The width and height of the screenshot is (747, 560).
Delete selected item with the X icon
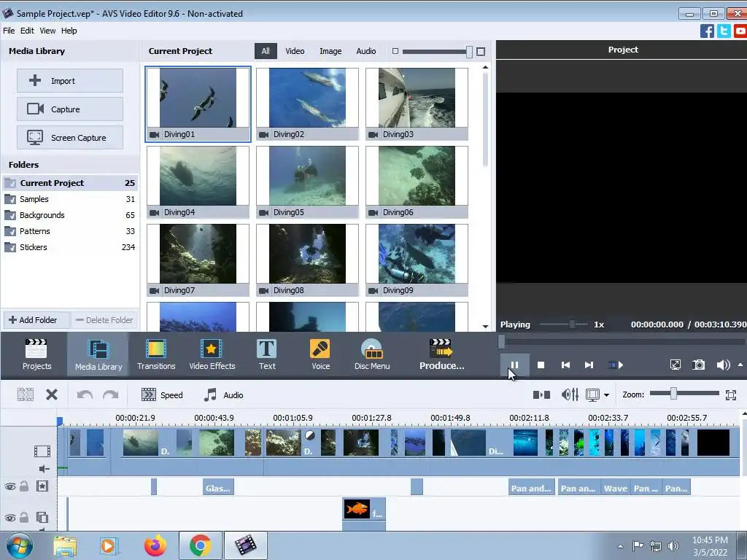coord(52,394)
